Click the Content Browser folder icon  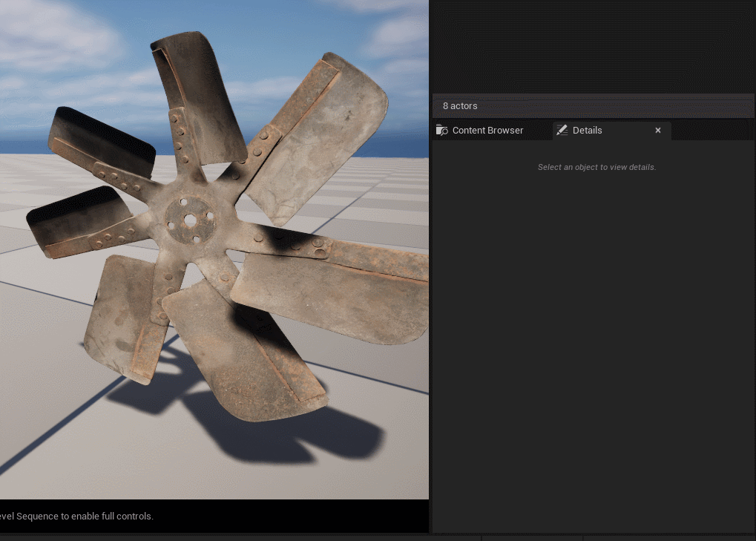[441, 130]
